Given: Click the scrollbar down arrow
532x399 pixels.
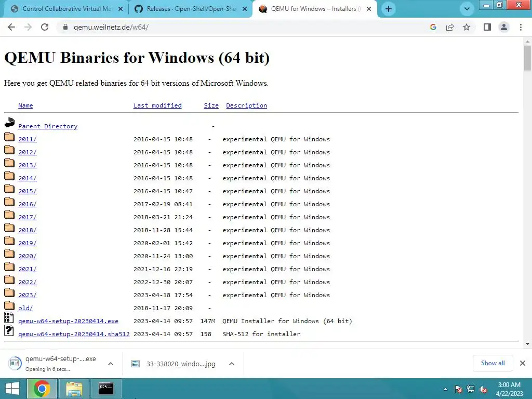Looking at the screenshot, I should click(527, 344).
